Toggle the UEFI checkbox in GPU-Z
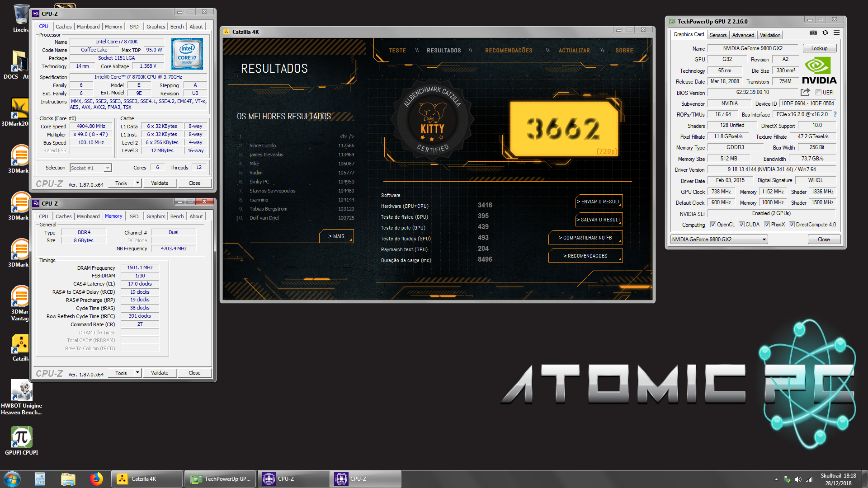The image size is (868, 488). point(818,93)
